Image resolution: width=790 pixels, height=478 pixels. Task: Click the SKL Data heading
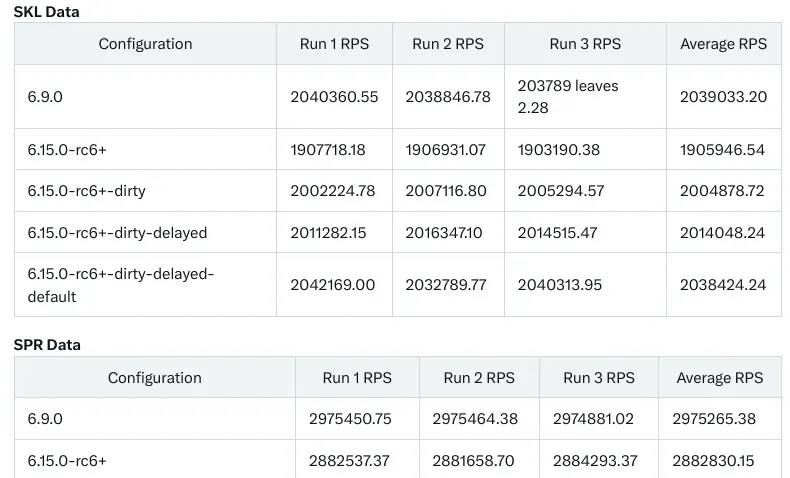click(46, 12)
